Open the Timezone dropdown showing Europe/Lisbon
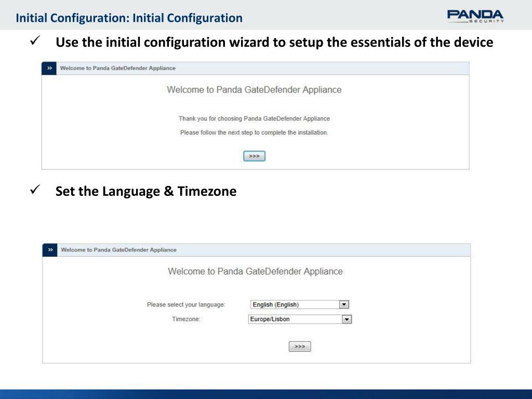The width and height of the screenshot is (532, 399). (300, 320)
